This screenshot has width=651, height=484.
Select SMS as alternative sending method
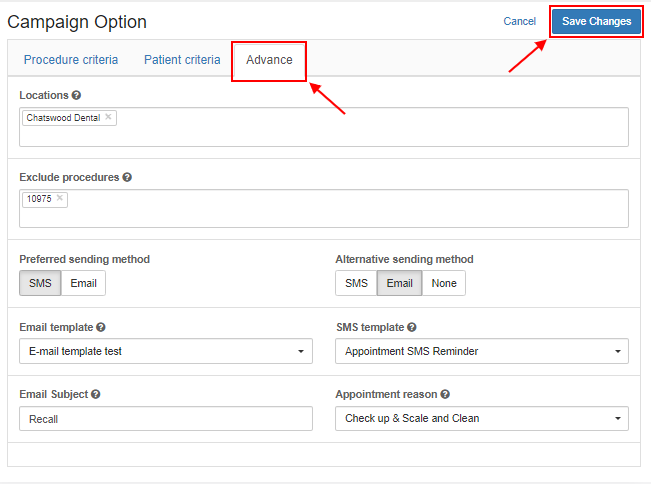pyautogui.click(x=356, y=283)
